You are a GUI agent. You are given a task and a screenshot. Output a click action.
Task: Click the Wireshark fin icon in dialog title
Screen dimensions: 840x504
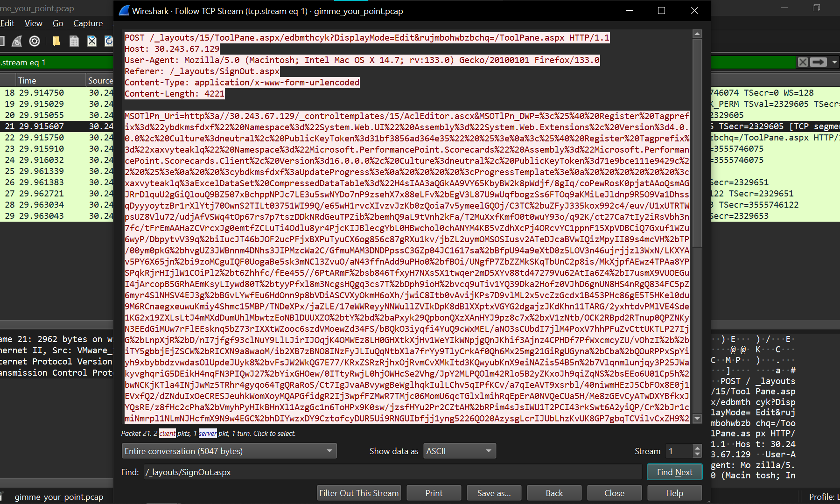point(124,11)
